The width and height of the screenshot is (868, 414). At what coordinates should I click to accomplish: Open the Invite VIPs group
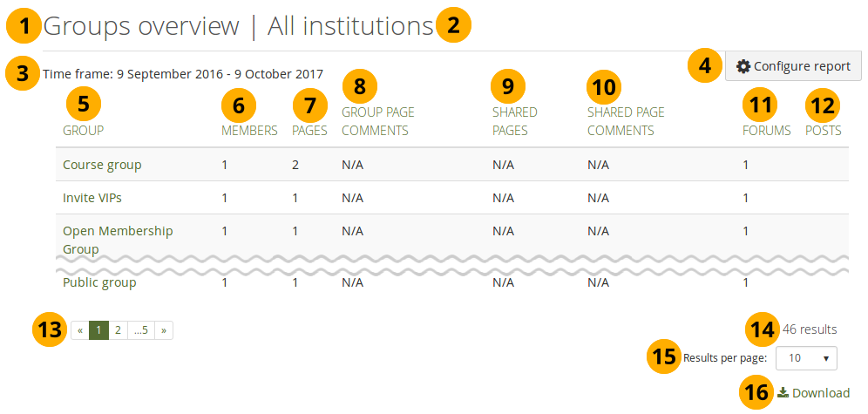(92, 198)
